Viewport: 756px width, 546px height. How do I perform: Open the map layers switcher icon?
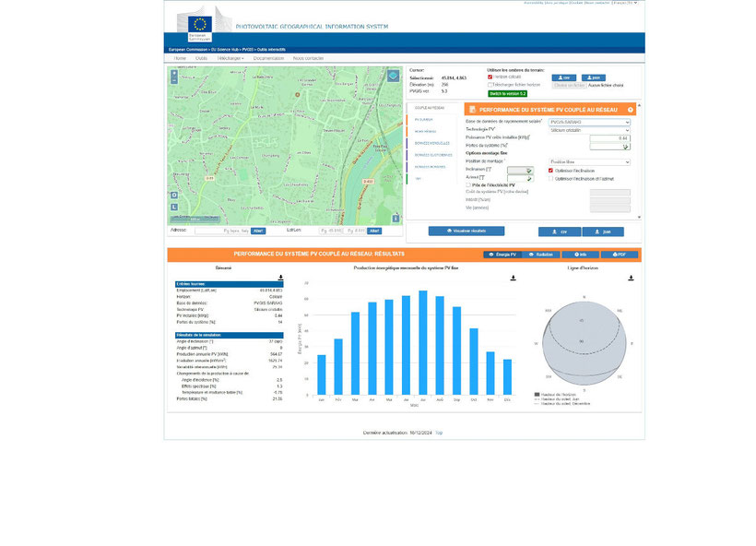point(393,77)
